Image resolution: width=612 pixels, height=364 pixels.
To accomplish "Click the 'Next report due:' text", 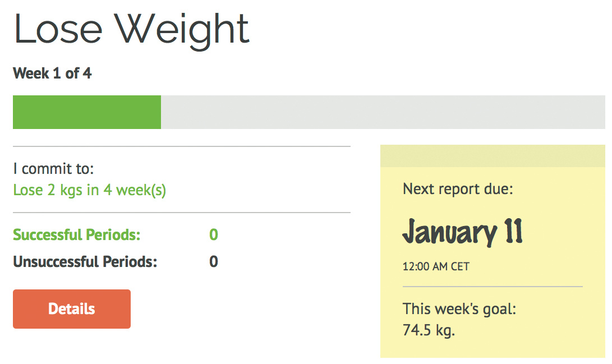I will point(458,189).
